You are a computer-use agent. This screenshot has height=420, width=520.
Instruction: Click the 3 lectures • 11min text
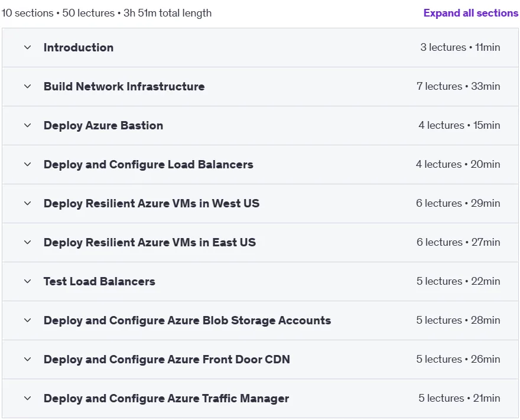[x=460, y=47]
